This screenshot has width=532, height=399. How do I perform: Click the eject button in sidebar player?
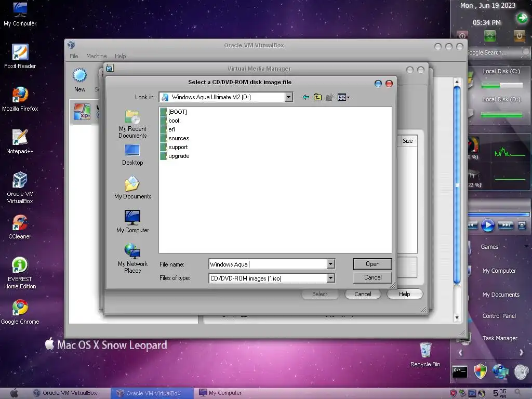click(522, 225)
